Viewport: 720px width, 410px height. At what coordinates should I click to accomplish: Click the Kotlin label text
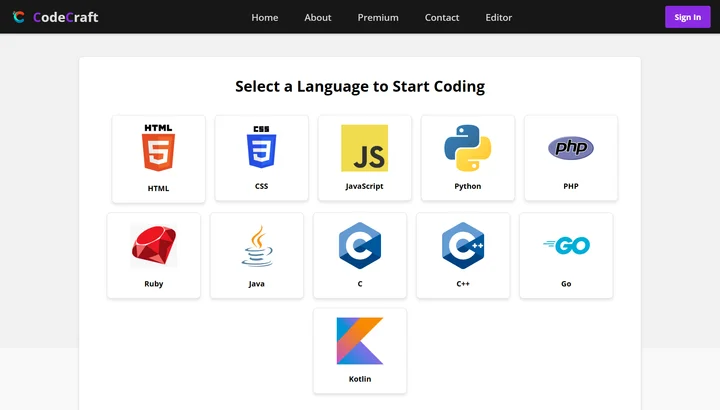360,379
